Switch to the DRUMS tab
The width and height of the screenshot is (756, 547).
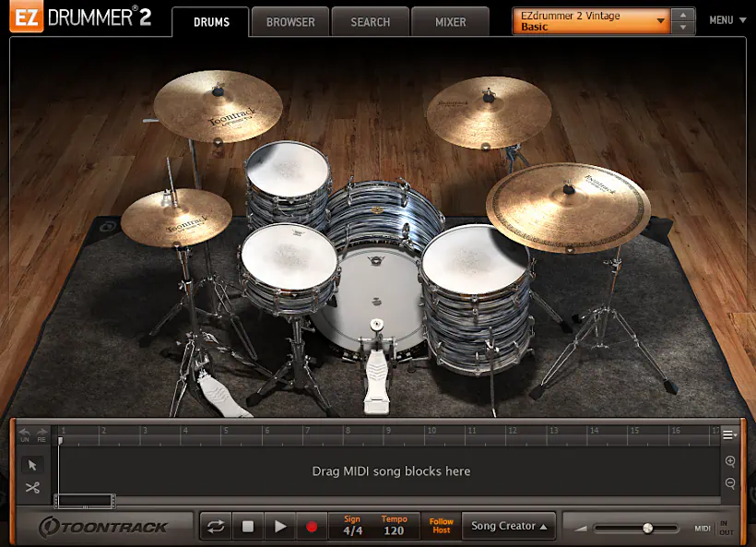click(x=211, y=22)
